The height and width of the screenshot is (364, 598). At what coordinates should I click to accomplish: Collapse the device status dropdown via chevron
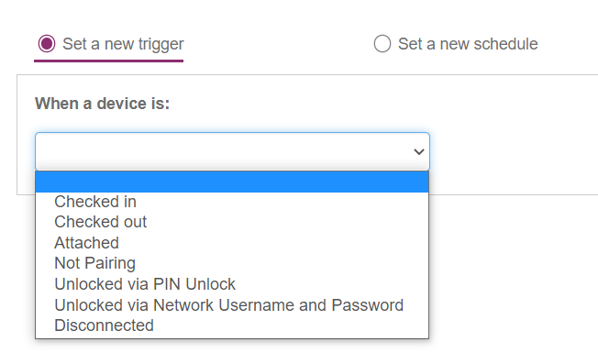[x=419, y=151]
